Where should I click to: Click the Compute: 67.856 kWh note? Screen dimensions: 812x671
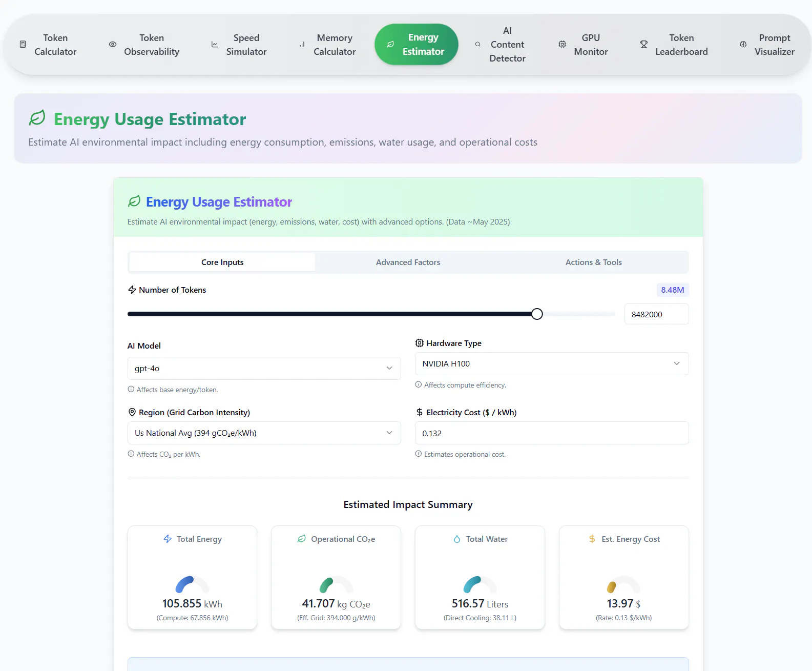pos(192,618)
